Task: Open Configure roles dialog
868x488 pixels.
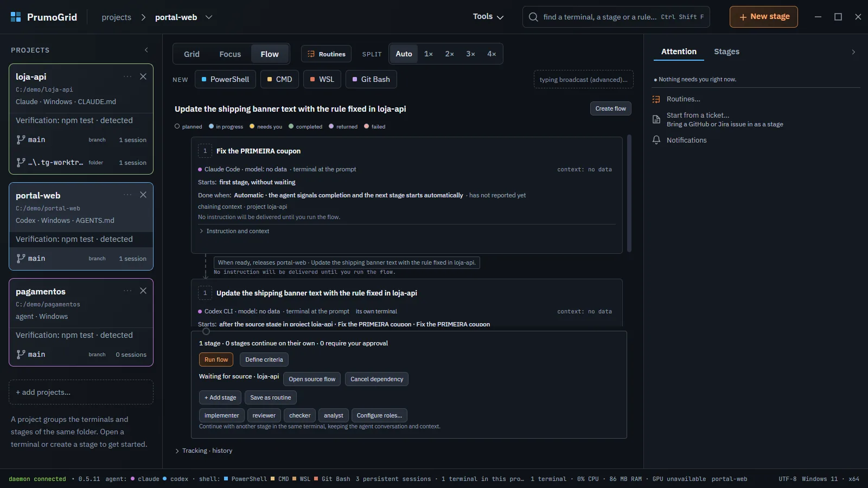Action: (x=379, y=415)
